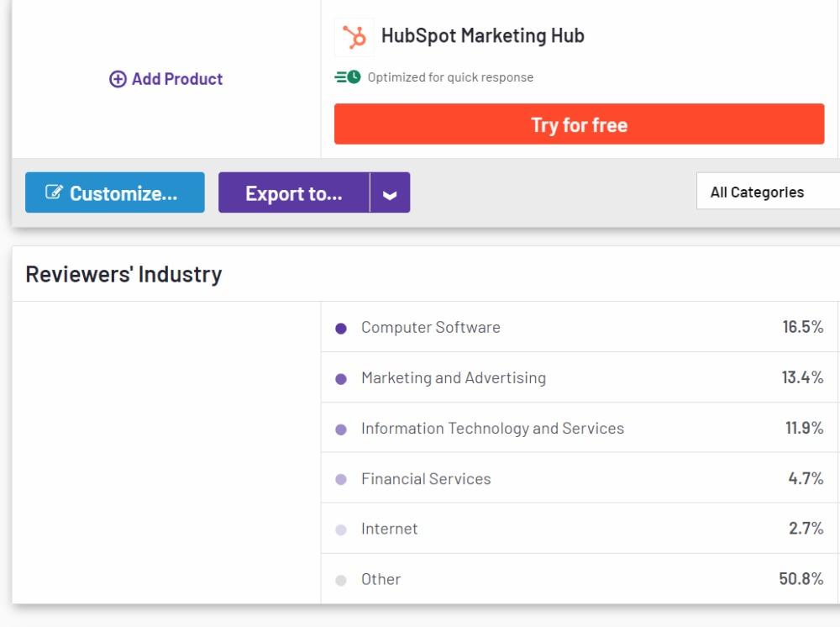Open the HubSpot Marketing Hub product title
The width and height of the screenshot is (840, 627).
coord(483,36)
